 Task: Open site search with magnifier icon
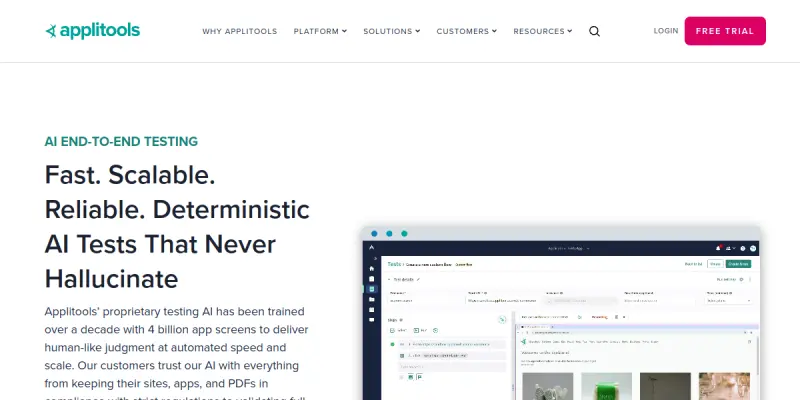[594, 31]
